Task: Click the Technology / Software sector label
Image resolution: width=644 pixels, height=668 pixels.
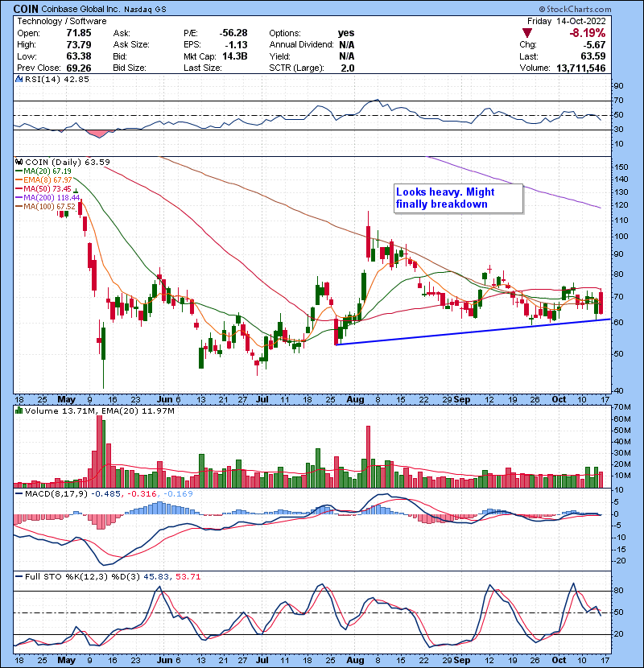Action: 62,21
